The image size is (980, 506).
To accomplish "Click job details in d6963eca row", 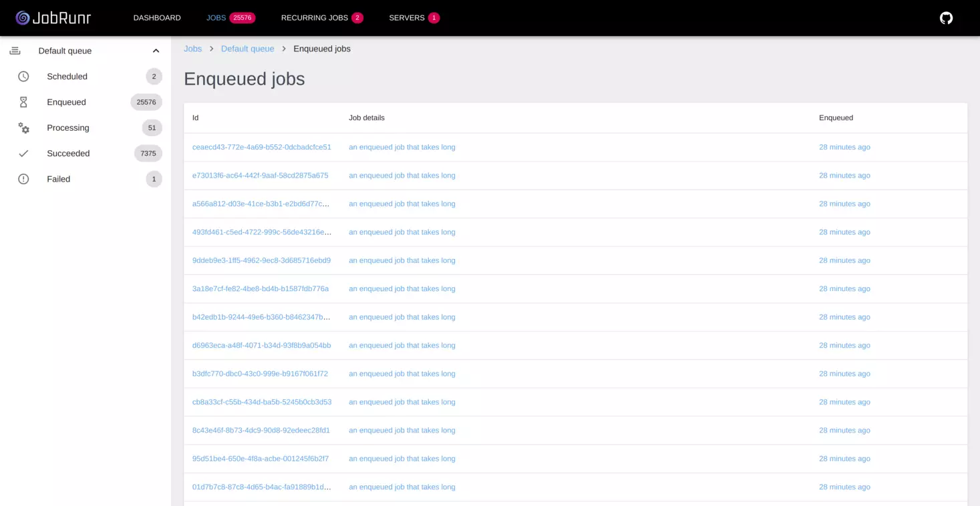I will (x=402, y=346).
